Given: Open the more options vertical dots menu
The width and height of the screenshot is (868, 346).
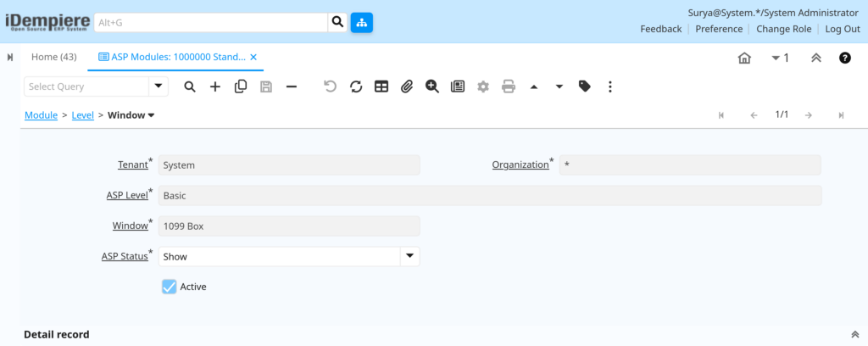Looking at the screenshot, I should pyautogui.click(x=610, y=86).
